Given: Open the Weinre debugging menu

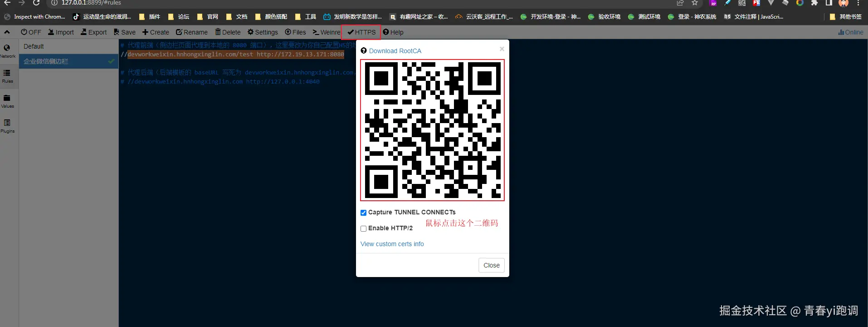Looking at the screenshot, I should point(327,32).
